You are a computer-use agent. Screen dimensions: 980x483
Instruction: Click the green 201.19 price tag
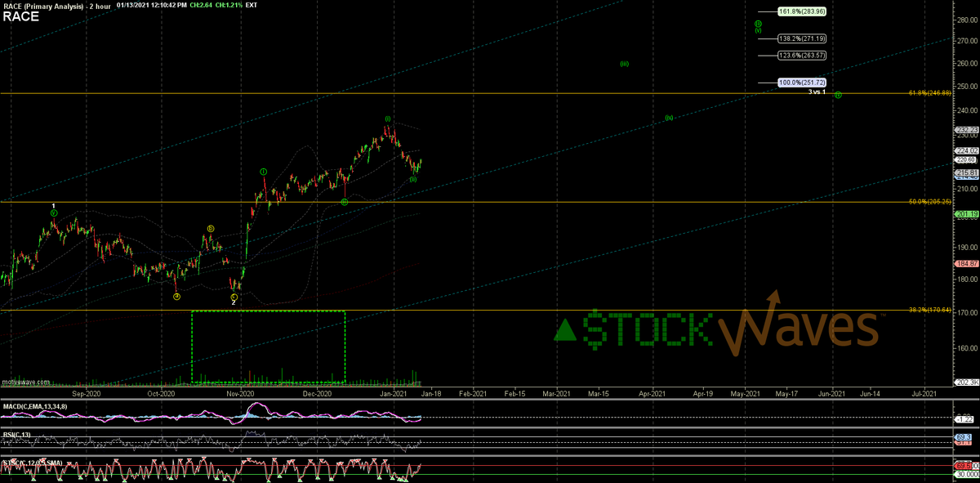tap(965, 214)
